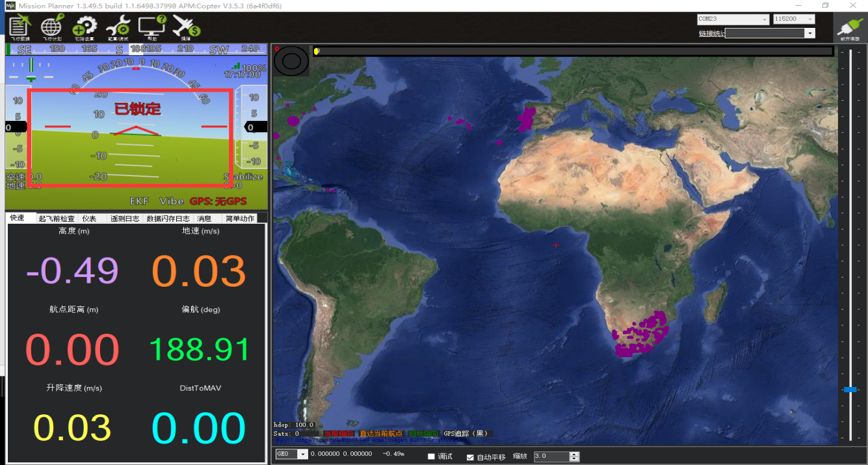Switch to the 起飞前检查 tab
The image size is (868, 465).
(x=57, y=219)
